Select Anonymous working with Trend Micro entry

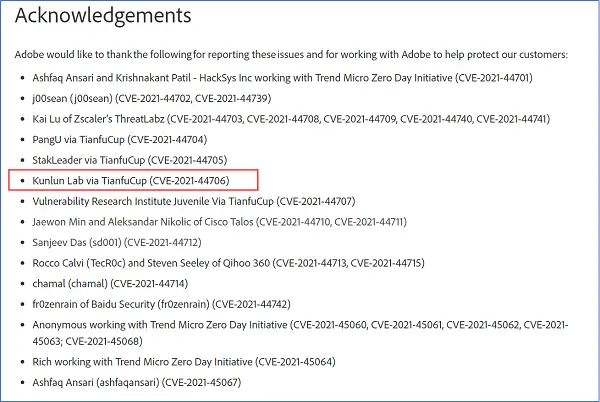coord(300,333)
